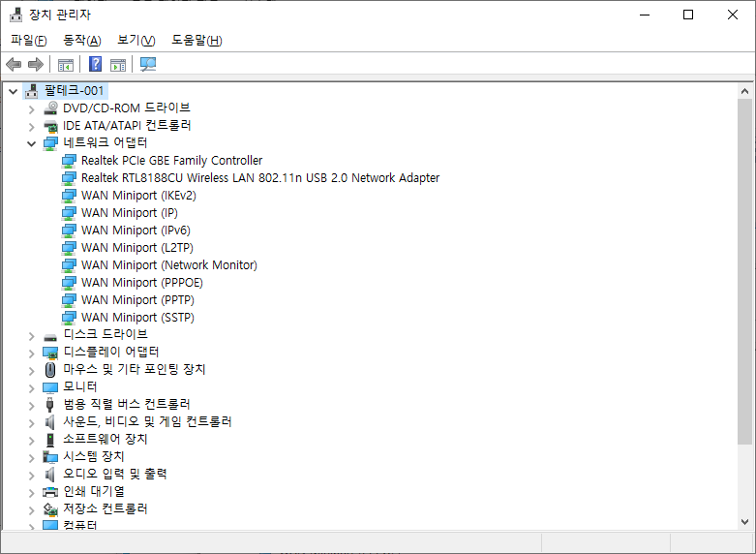The image size is (756, 554).
Task: Select WAN Miniport (SSTP)
Action: [x=137, y=317]
